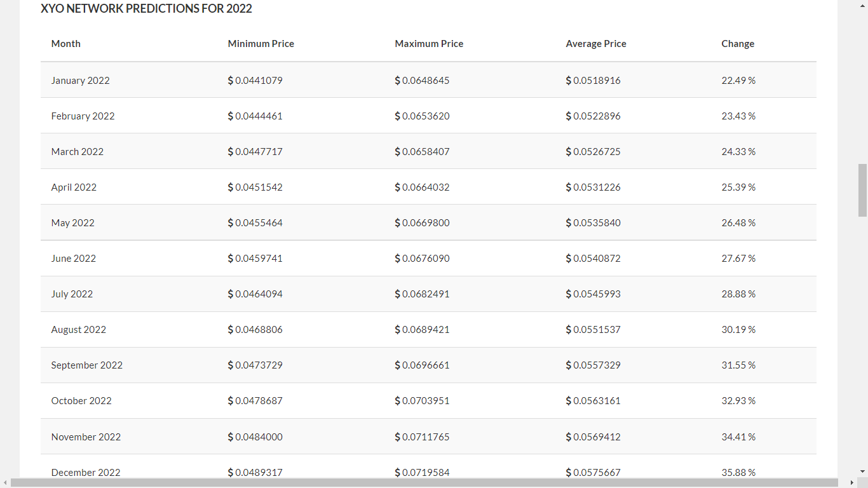This screenshot has width=868, height=488.
Task: Click the XYO Network Predictions for 2022 heading
Action: tap(146, 9)
